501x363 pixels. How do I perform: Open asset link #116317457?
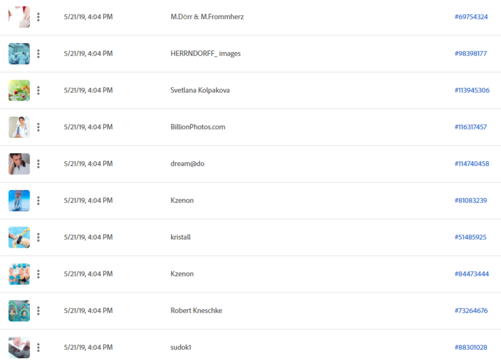pos(471,127)
